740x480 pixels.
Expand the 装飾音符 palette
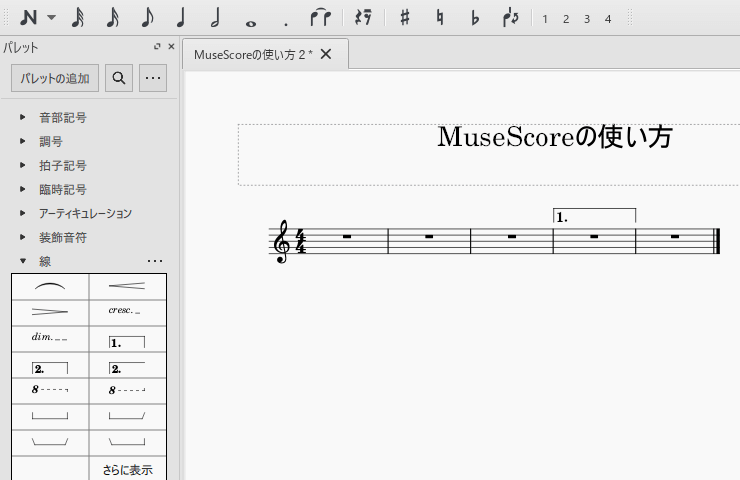click(22, 237)
